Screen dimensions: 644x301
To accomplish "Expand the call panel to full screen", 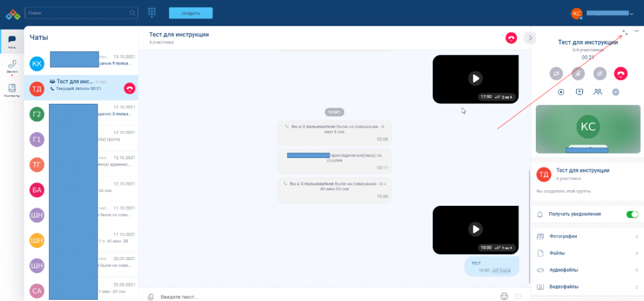I will point(625,31).
